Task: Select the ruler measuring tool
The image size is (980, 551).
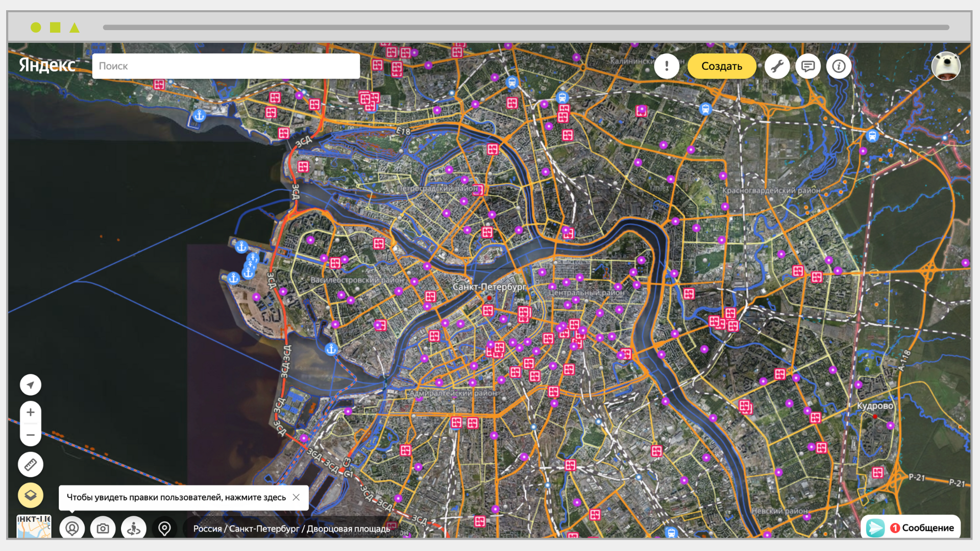Action: pyautogui.click(x=31, y=464)
